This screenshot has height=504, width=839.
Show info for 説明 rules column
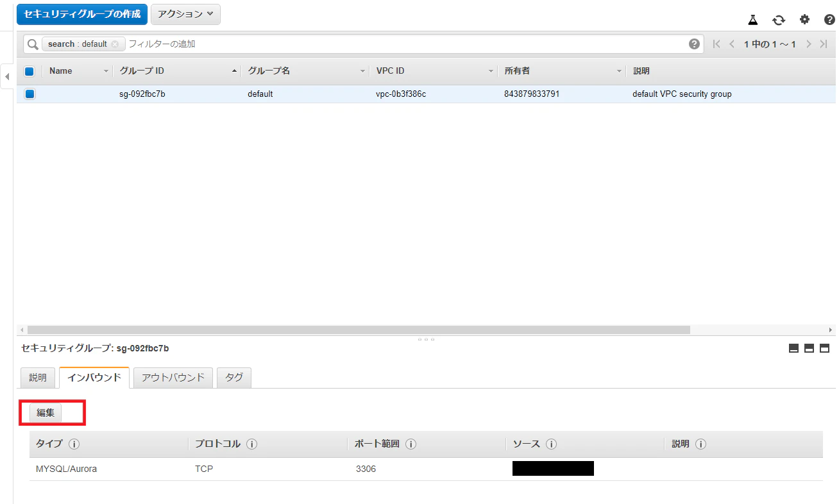(x=700, y=444)
